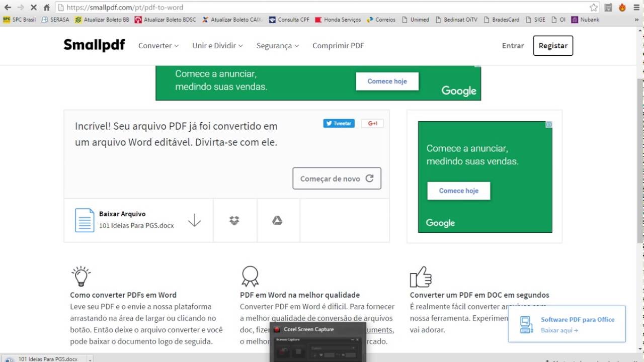Show more bookmarks via the overflow chevron
The height and width of the screenshot is (362, 644).
[636, 20]
